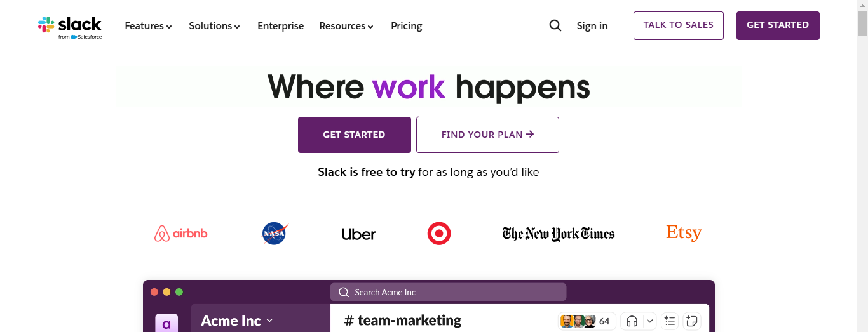Click the Airbnb customer logo

pyautogui.click(x=181, y=234)
